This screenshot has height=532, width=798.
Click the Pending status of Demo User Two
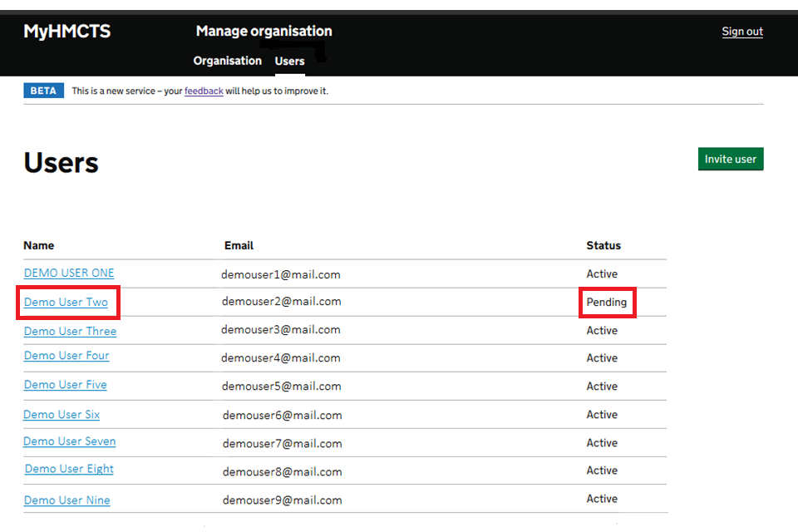(606, 302)
